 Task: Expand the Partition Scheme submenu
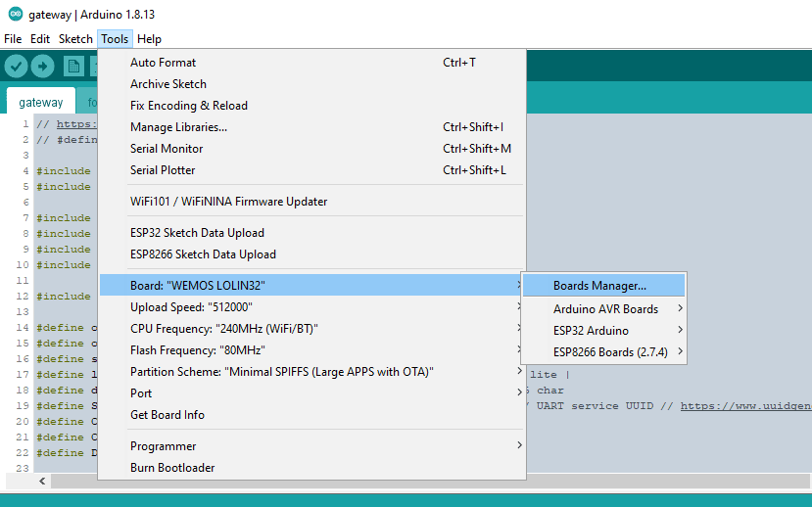click(312, 372)
